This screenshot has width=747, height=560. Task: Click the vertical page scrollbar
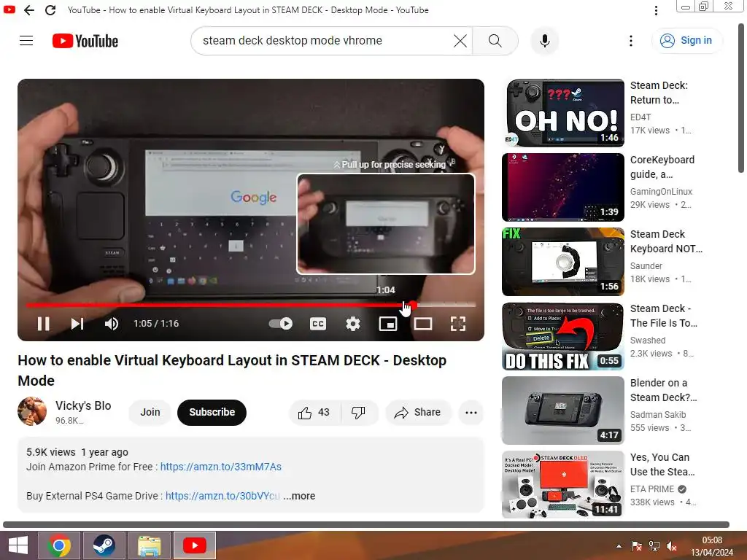coord(741,98)
